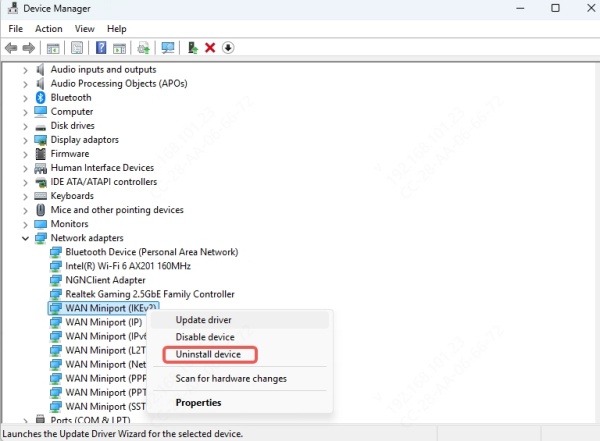This screenshot has width=600, height=441.
Task: Open the Properties toolbar icon
Action: (x=77, y=48)
